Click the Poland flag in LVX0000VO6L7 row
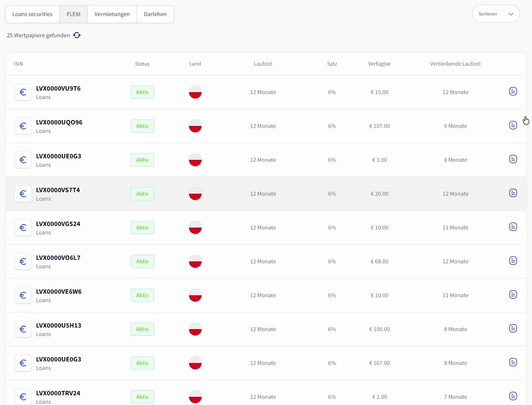The height and width of the screenshot is (405, 532). click(195, 261)
